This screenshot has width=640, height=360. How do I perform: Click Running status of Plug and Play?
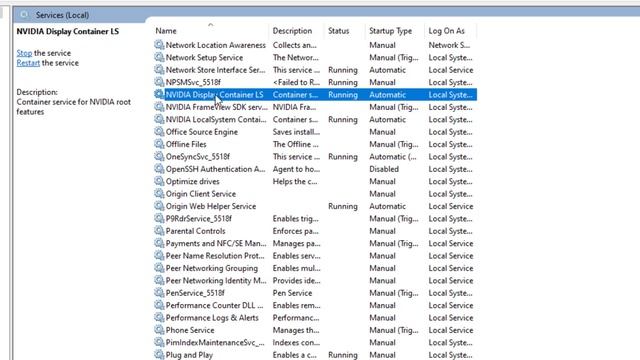coord(342,355)
